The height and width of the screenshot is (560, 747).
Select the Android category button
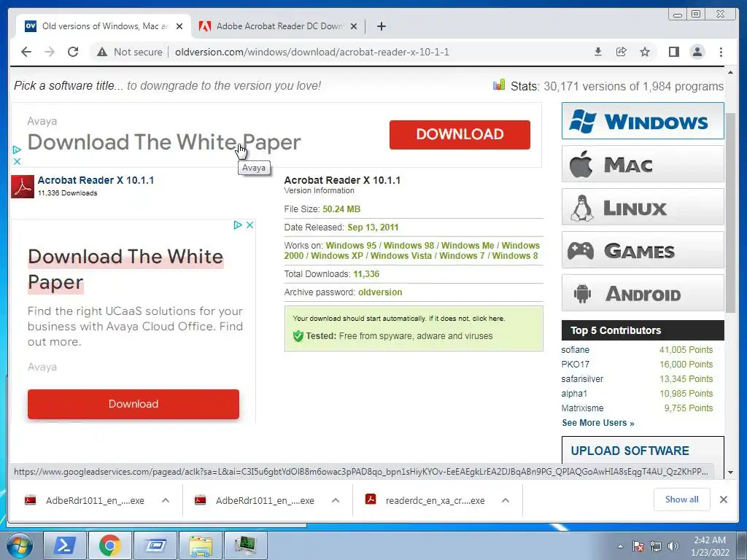click(643, 293)
